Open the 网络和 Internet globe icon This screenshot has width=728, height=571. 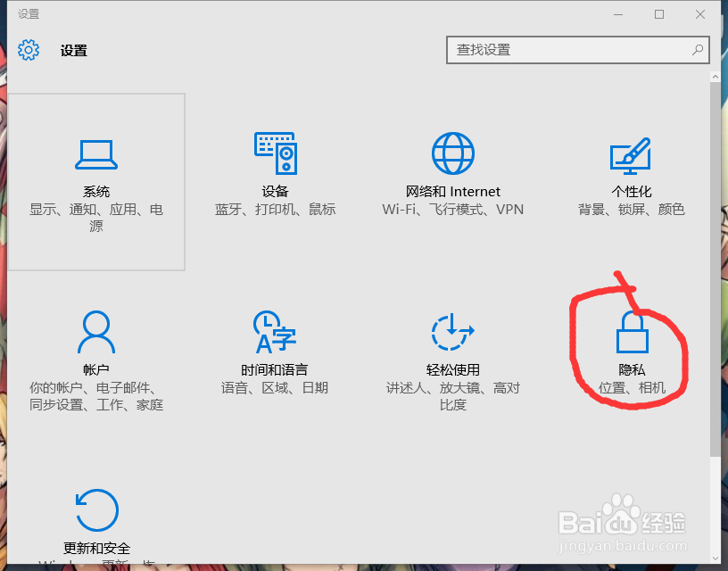tap(452, 153)
